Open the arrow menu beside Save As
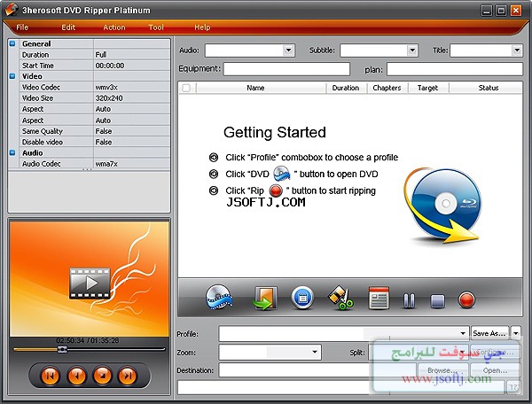This screenshot has width=532, height=404. tap(516, 333)
